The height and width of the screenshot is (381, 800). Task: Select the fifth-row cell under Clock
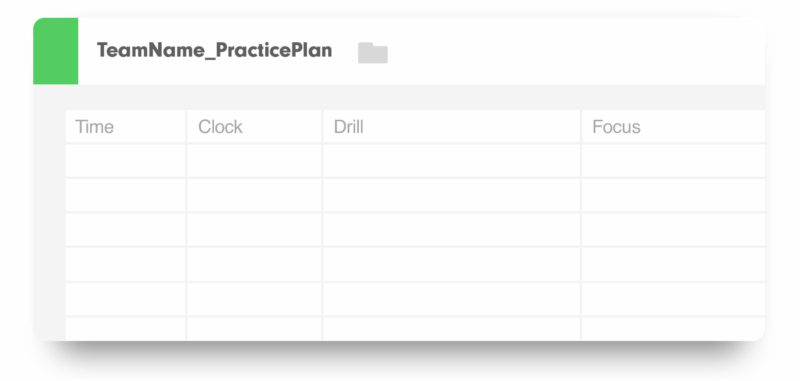pyautogui.click(x=254, y=299)
